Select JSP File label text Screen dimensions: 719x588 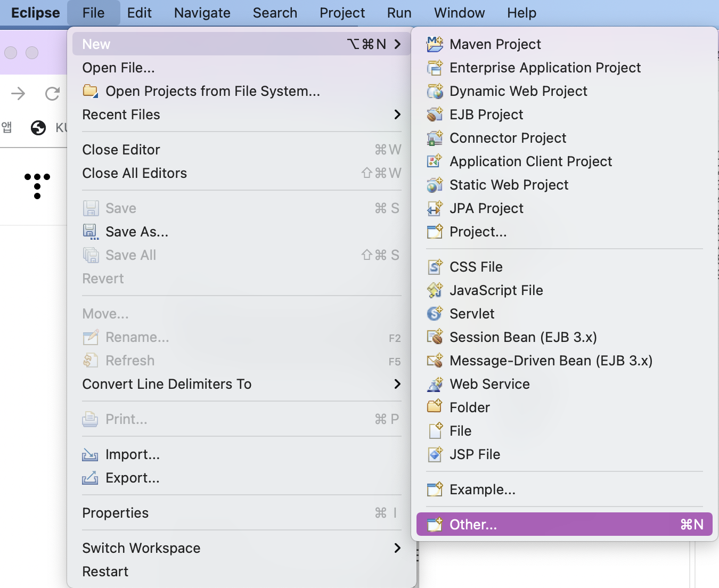[x=475, y=454]
